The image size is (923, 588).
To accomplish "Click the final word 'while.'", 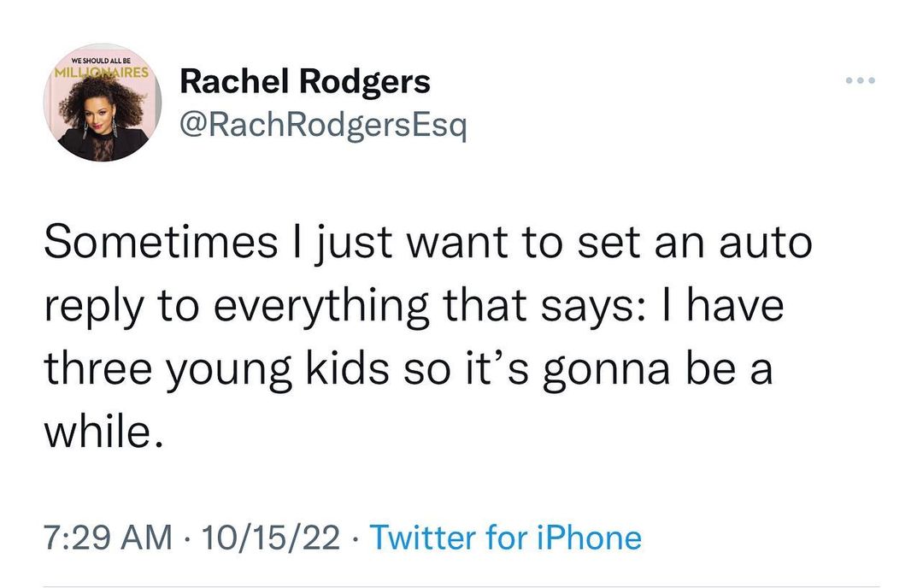I will (101, 436).
